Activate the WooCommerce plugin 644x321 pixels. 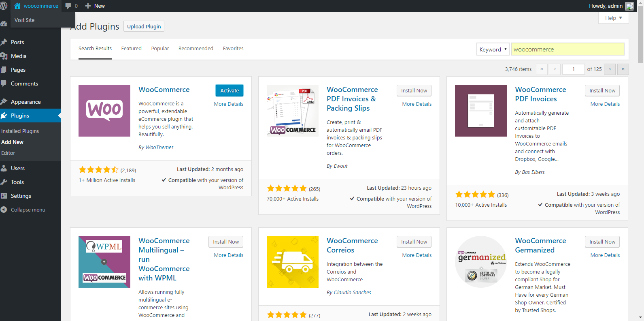click(x=230, y=90)
